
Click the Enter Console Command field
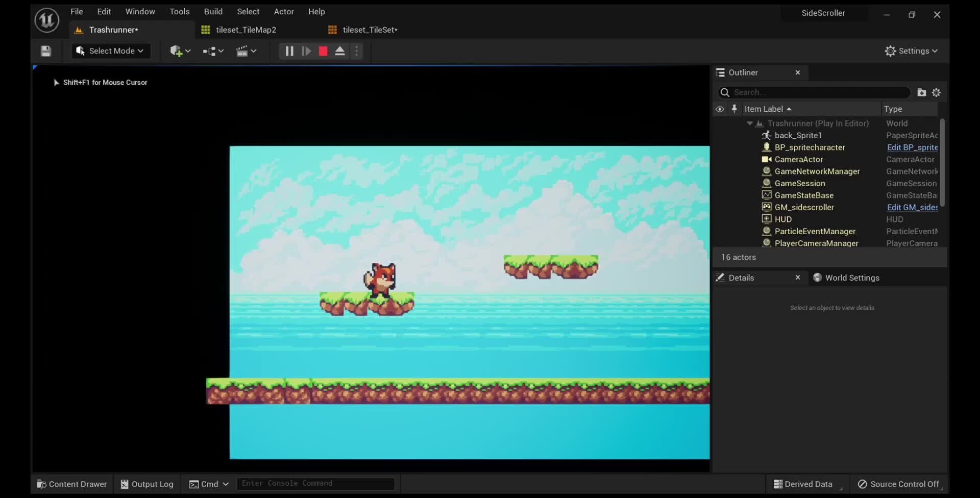click(x=315, y=484)
